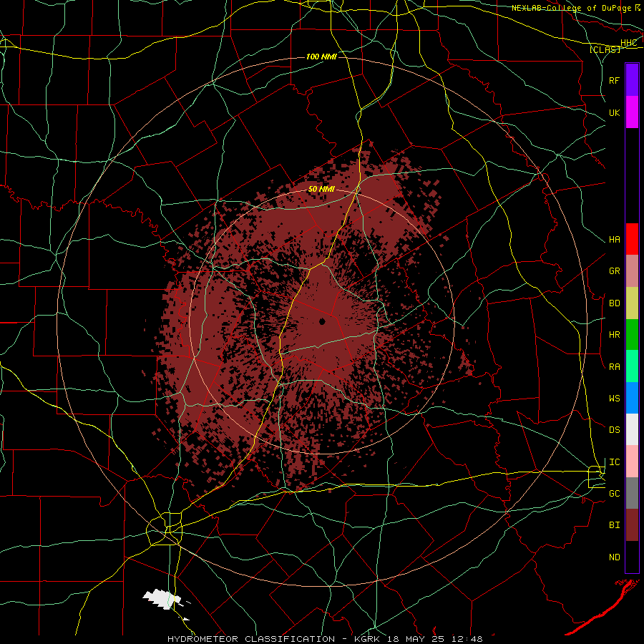Pick the HR green legend swatch
The height and width of the screenshot is (644, 644).
[x=632, y=335]
